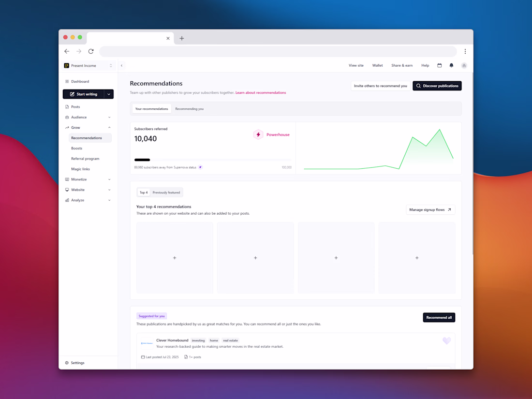Image resolution: width=532 pixels, height=399 pixels.
Task: Click the Audience sidebar icon
Action: (67, 117)
